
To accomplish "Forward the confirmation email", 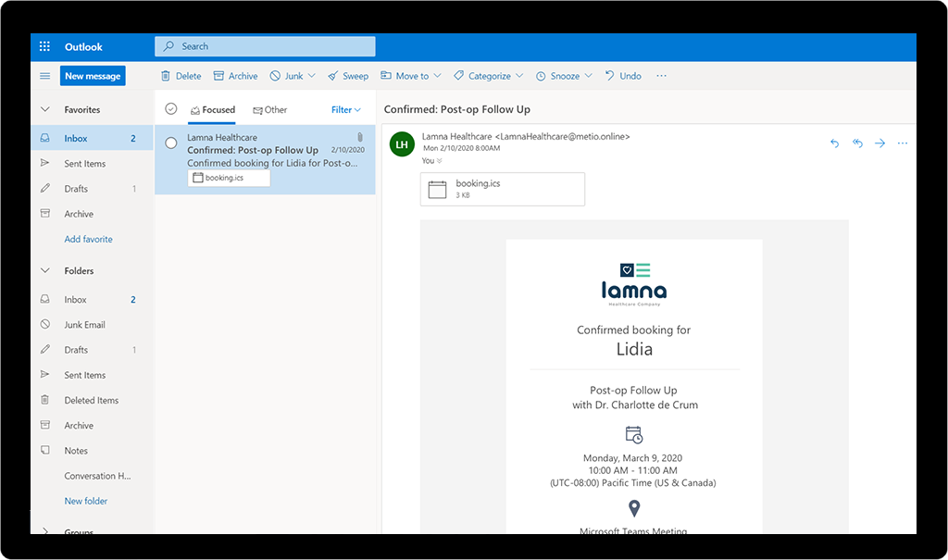I will coord(878,143).
